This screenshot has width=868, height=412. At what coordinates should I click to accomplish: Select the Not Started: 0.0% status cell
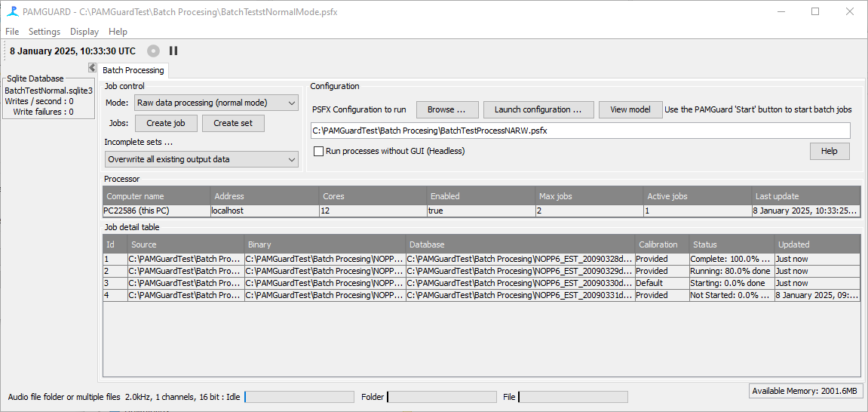(x=732, y=295)
